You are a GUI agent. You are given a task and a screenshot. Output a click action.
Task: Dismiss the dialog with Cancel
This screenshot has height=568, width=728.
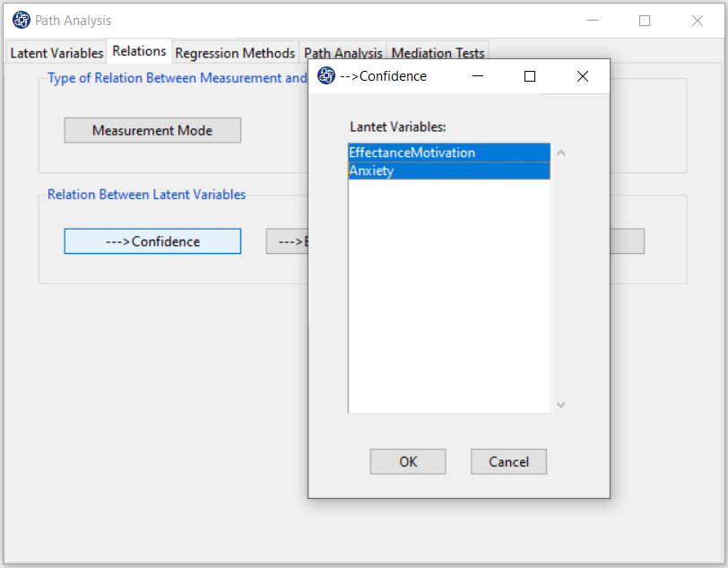[x=508, y=462]
